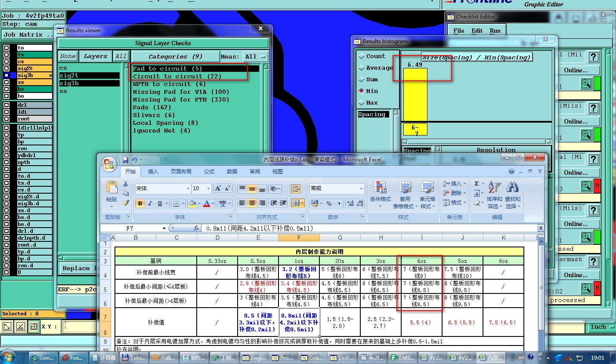Viewport: 616px width, 364px height.
Task: Click Layers button in Results viewer
Action: (x=96, y=56)
